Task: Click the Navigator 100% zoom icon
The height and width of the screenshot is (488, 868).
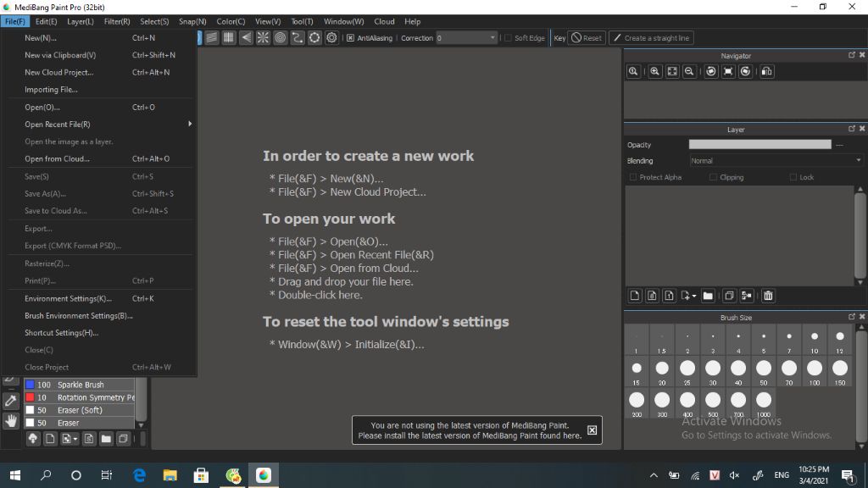Action: (x=633, y=71)
